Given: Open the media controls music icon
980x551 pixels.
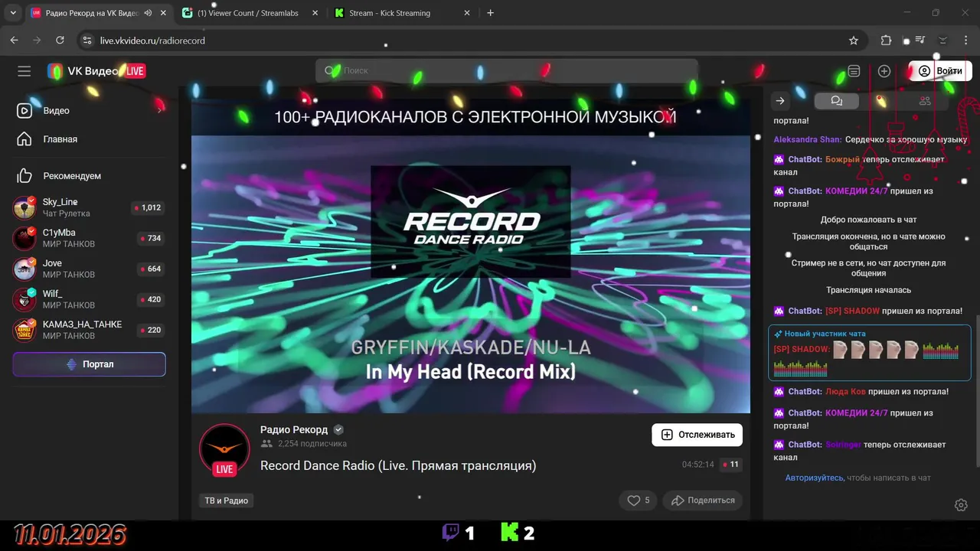Looking at the screenshot, I should [922, 41].
